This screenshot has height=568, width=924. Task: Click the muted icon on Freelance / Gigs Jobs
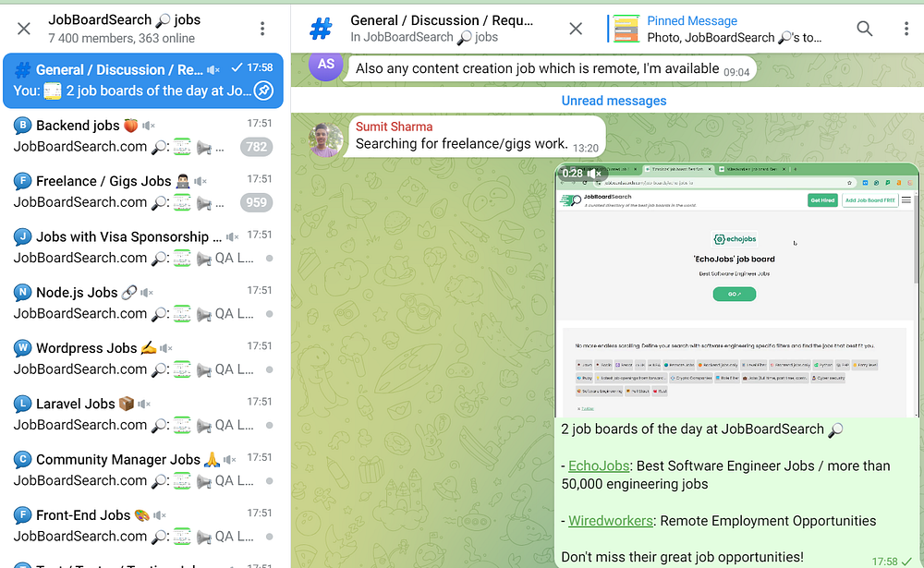pyautogui.click(x=201, y=181)
